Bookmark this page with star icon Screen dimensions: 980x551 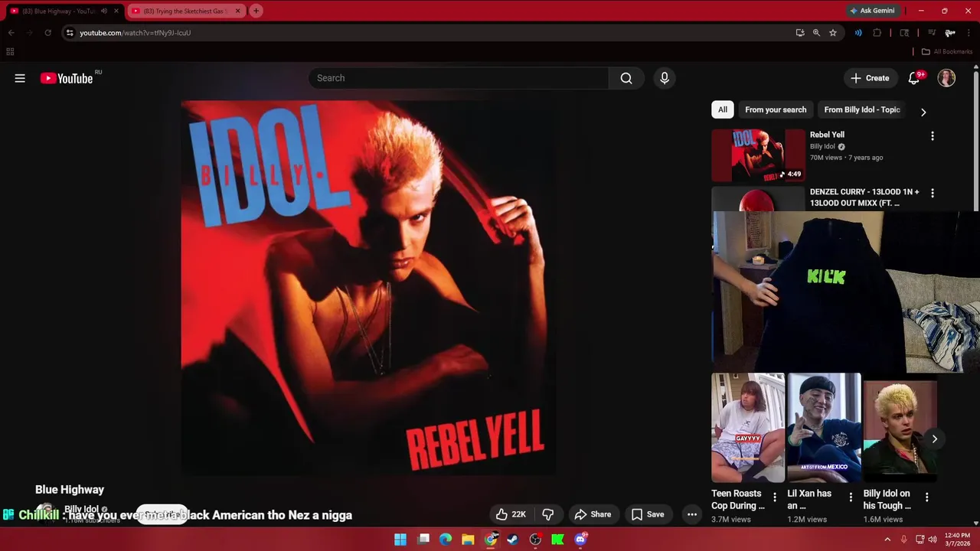coord(833,33)
